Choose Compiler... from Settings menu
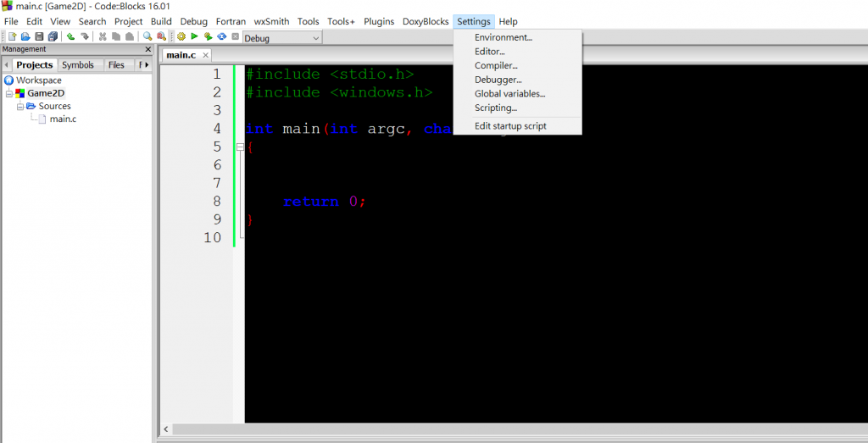The image size is (868, 443). (518, 66)
